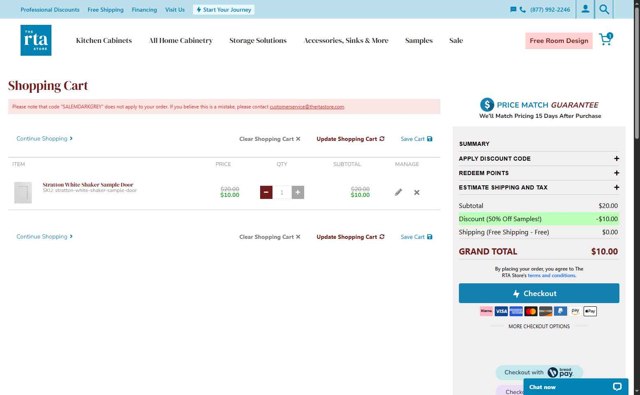Image resolution: width=640 pixels, height=395 pixels.
Task: Open the Stratton White Shaker Sample Door link
Action: [88, 184]
